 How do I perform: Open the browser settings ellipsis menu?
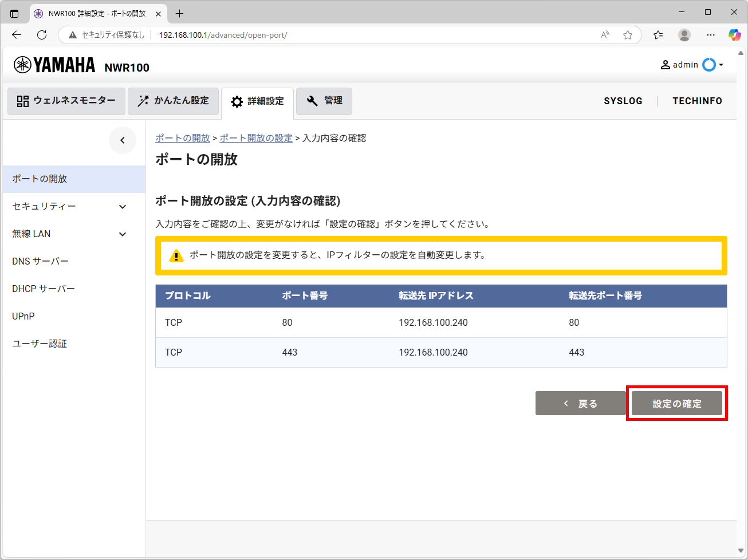710,35
